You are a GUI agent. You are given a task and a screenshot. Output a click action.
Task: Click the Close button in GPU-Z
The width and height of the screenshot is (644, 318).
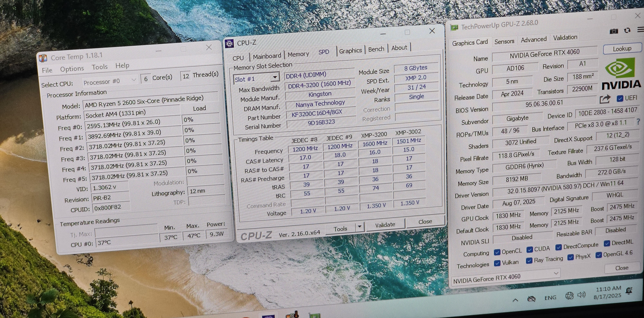click(622, 268)
